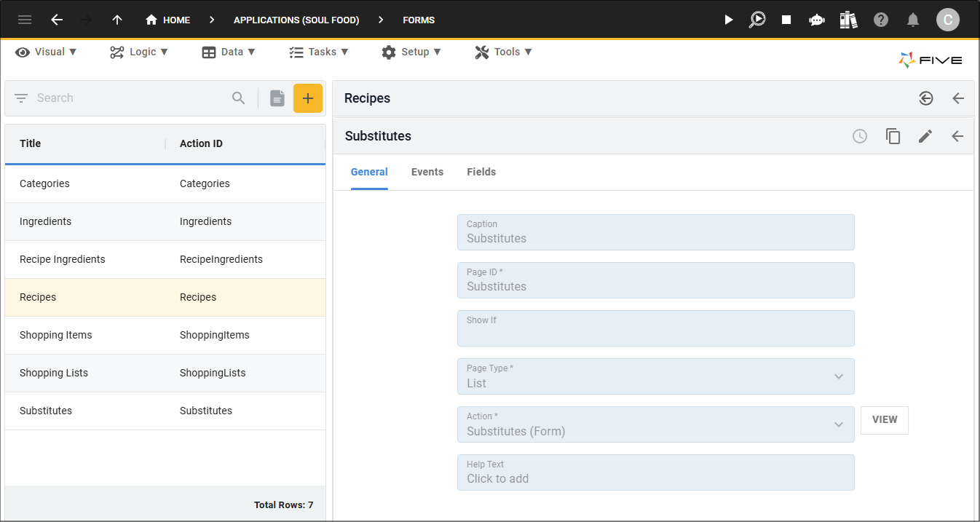Click the edit pencil icon on Substitutes panel
The height and width of the screenshot is (522, 980).
click(925, 136)
